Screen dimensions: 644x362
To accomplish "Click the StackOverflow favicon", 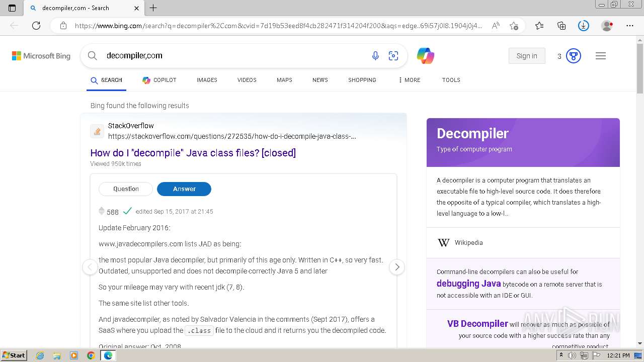I will click(x=97, y=131).
